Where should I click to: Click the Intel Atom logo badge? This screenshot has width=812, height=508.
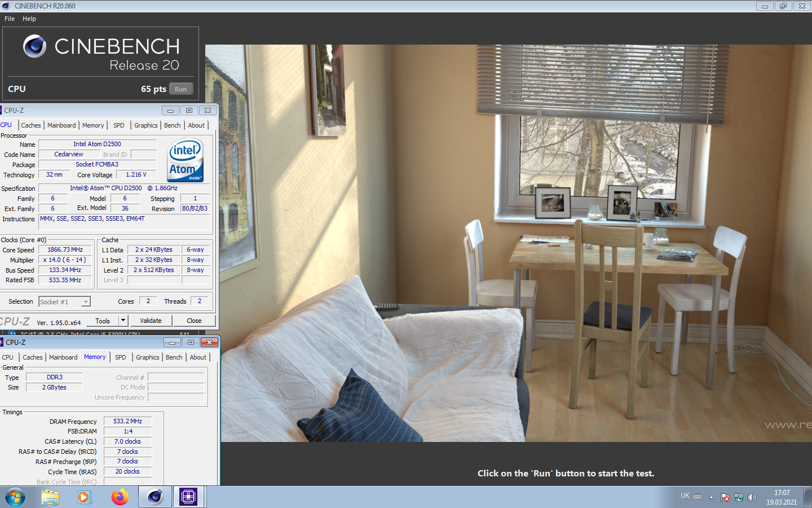(186, 160)
